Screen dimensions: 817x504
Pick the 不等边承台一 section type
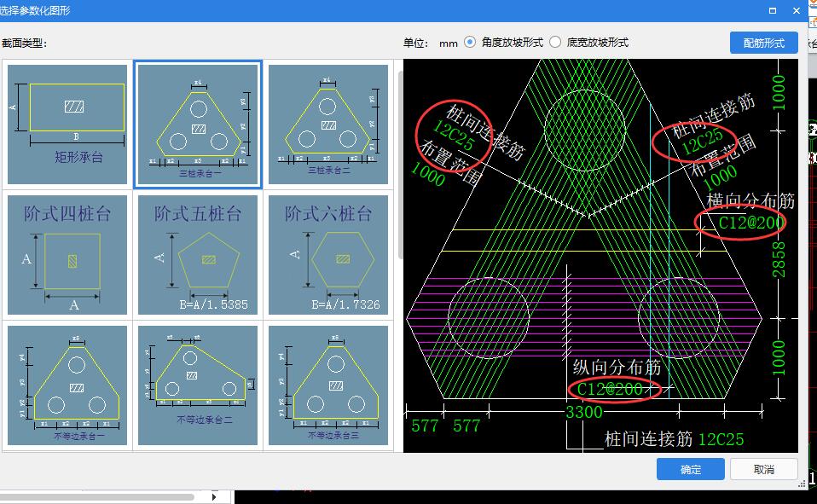(x=68, y=384)
